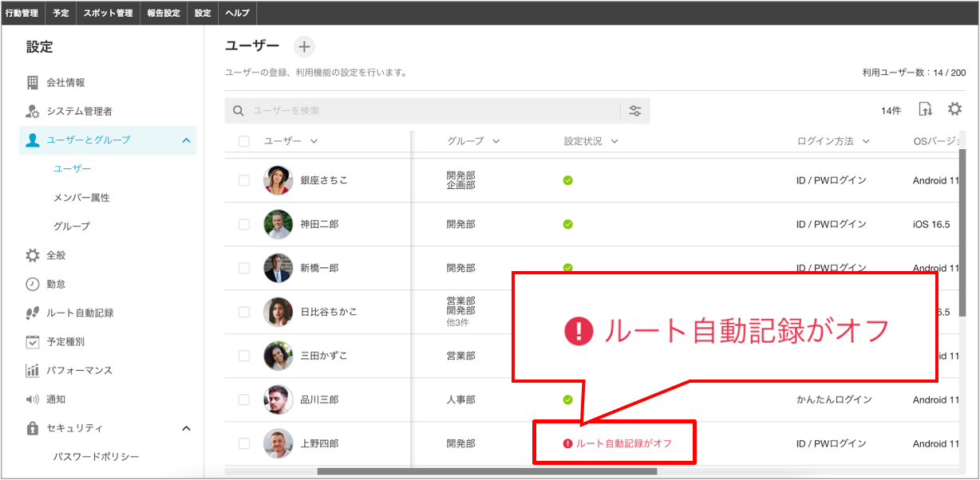
Task: Select ルート自動記録 footprints icon in sidebar
Action: pos(33,313)
